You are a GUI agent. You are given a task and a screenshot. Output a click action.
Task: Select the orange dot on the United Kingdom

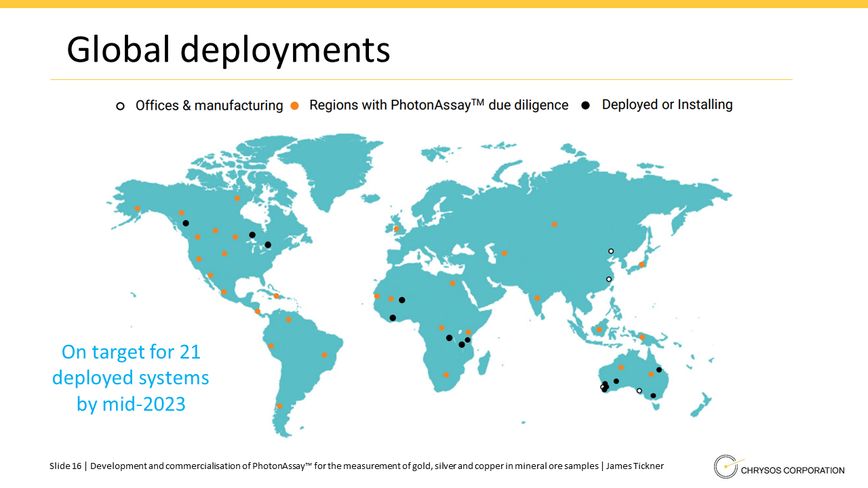click(x=397, y=229)
